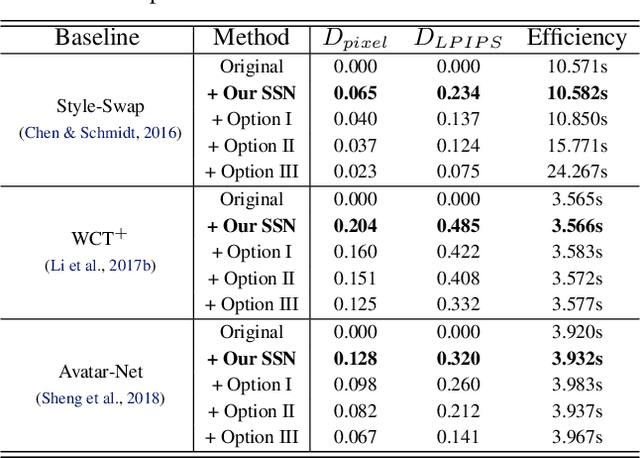Select the 24.267s efficiency cell
The height and width of the screenshot is (458, 640).
[576, 172]
